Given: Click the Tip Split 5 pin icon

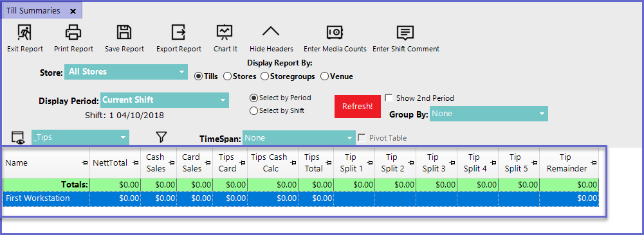Looking at the screenshot, I should pos(535,163).
